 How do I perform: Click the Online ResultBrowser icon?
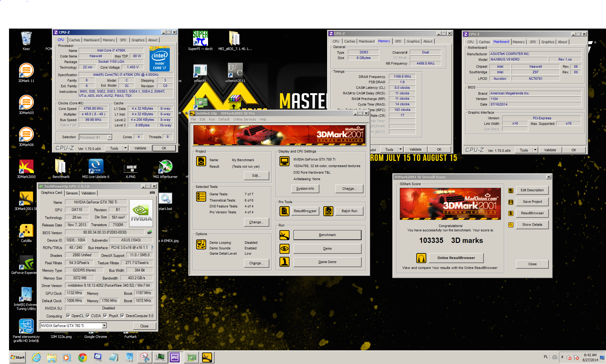click(x=421, y=258)
